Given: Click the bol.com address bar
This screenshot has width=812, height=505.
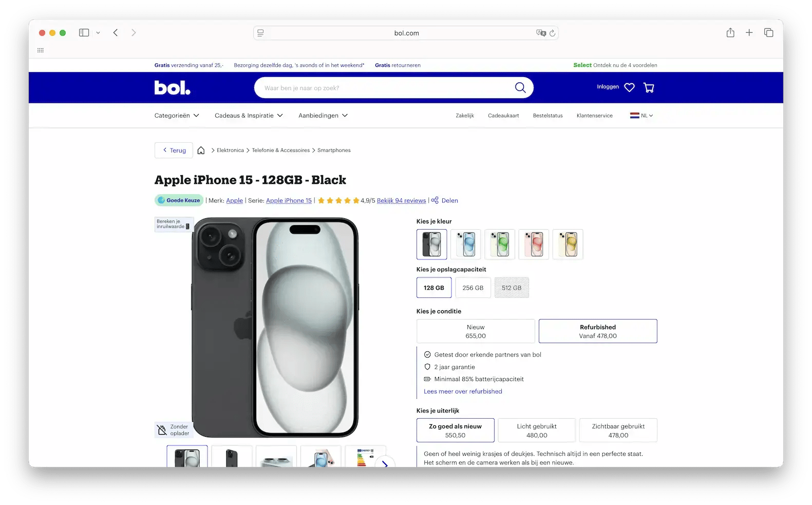Looking at the screenshot, I should tap(406, 33).
